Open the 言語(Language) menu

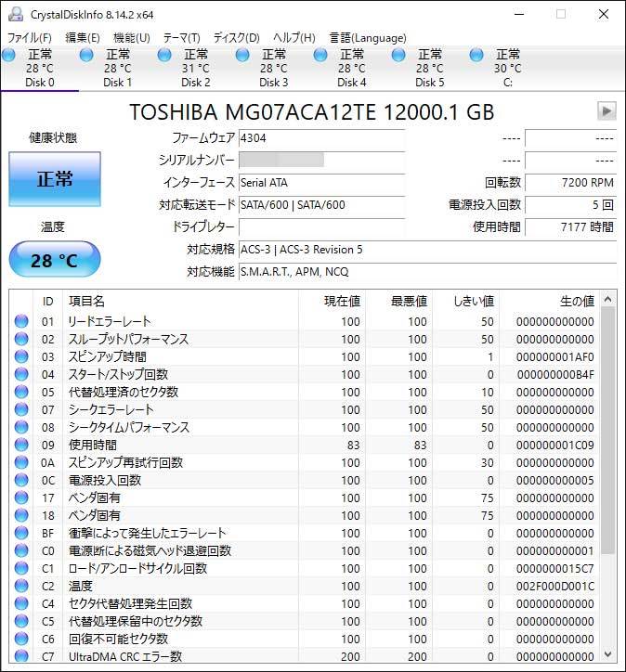(x=368, y=38)
